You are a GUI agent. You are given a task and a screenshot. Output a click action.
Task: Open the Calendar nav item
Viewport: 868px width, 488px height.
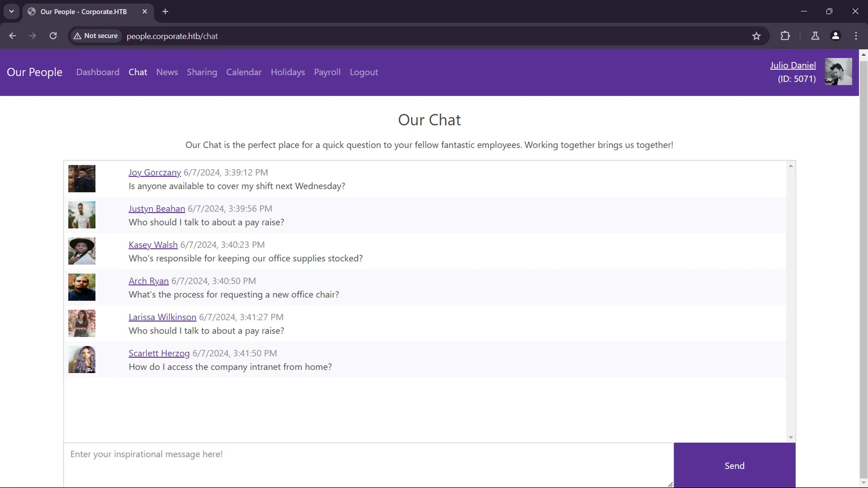[244, 72]
